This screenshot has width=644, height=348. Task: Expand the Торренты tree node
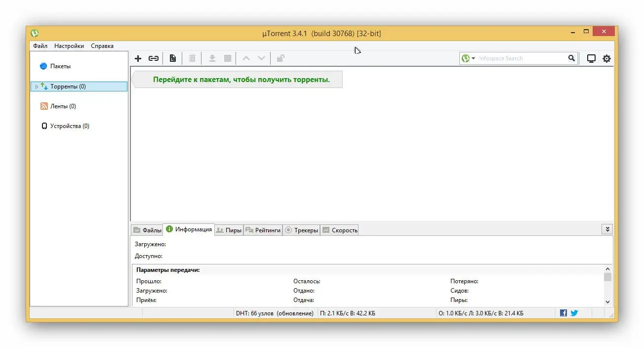(x=37, y=87)
